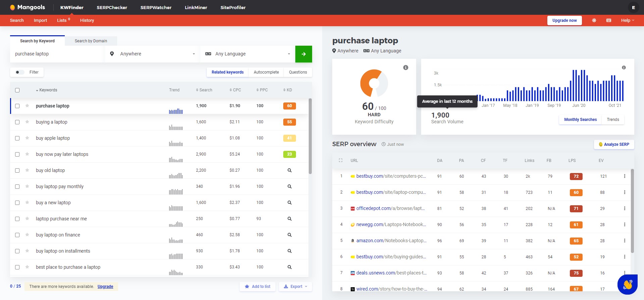
Task: Sort by KD column
Action: (288, 90)
